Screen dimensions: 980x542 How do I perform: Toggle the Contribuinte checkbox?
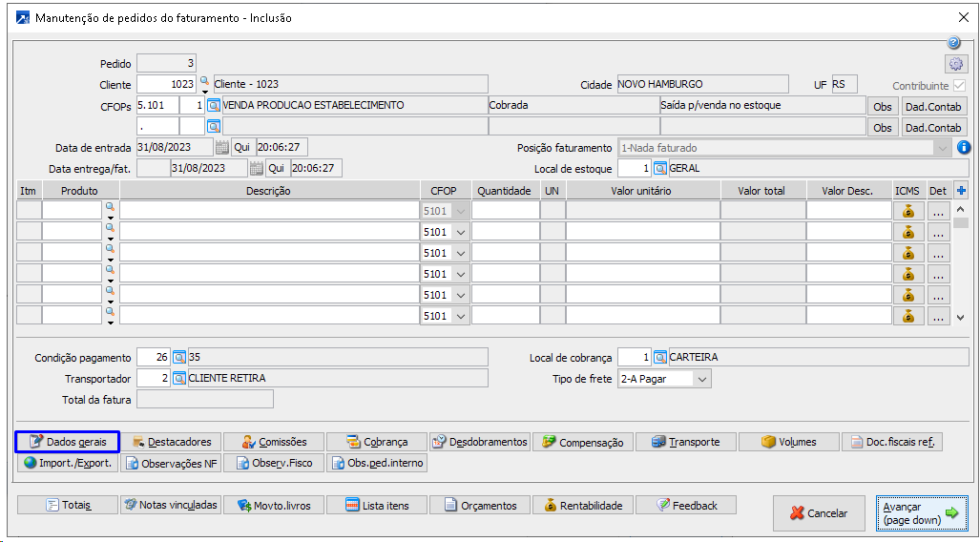coord(959,85)
